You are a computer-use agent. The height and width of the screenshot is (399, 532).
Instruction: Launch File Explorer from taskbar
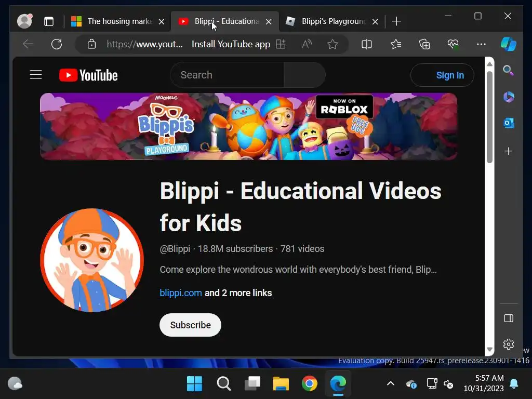[x=281, y=384]
